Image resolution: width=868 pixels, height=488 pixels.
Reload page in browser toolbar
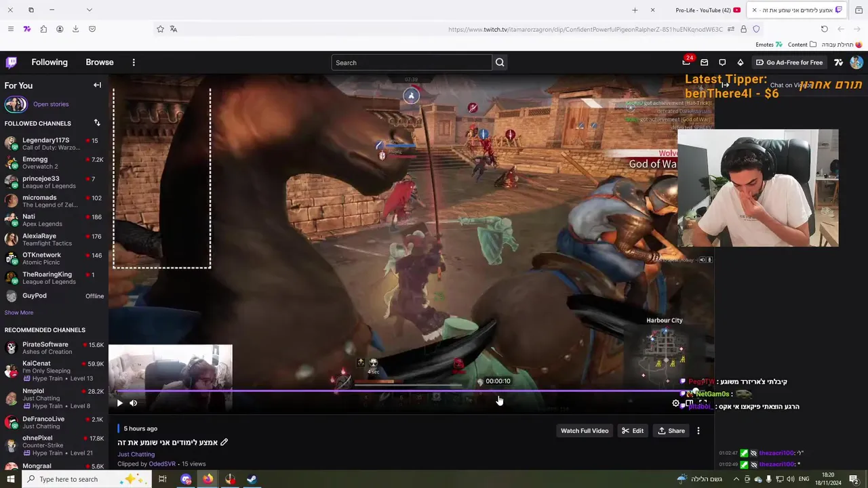[824, 29]
